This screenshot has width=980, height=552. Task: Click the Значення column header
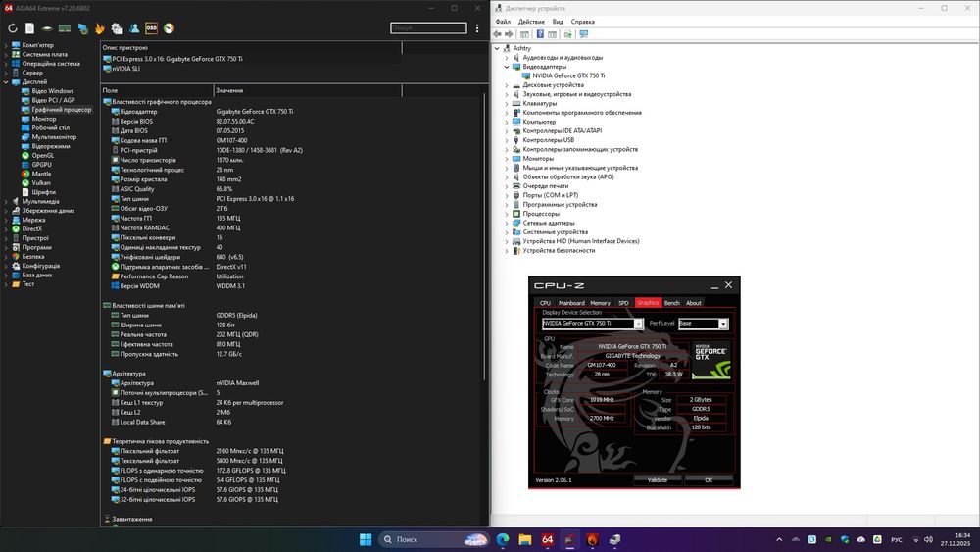[x=308, y=90]
